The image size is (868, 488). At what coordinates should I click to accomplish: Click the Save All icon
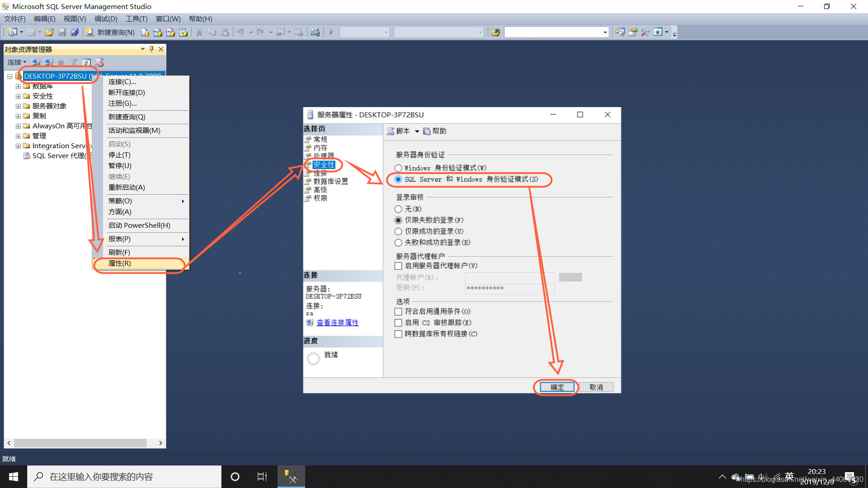(75, 32)
